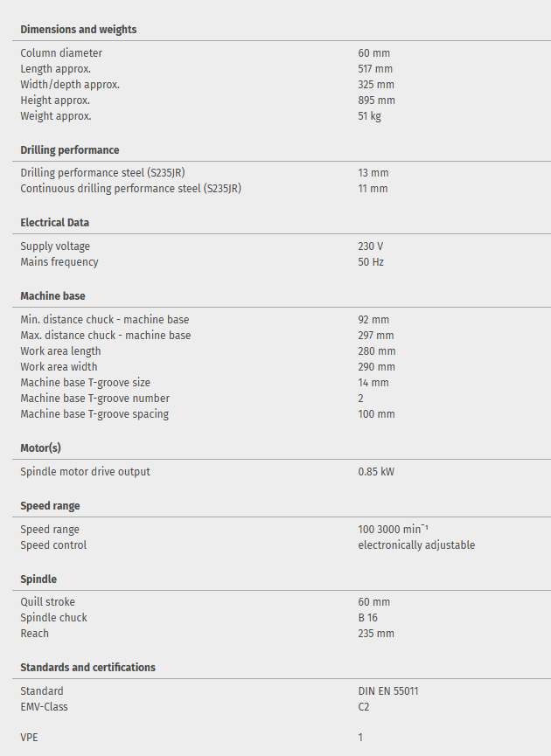This screenshot has width=551, height=756.
Task: Select the Mains frequency label
Action: (59, 262)
